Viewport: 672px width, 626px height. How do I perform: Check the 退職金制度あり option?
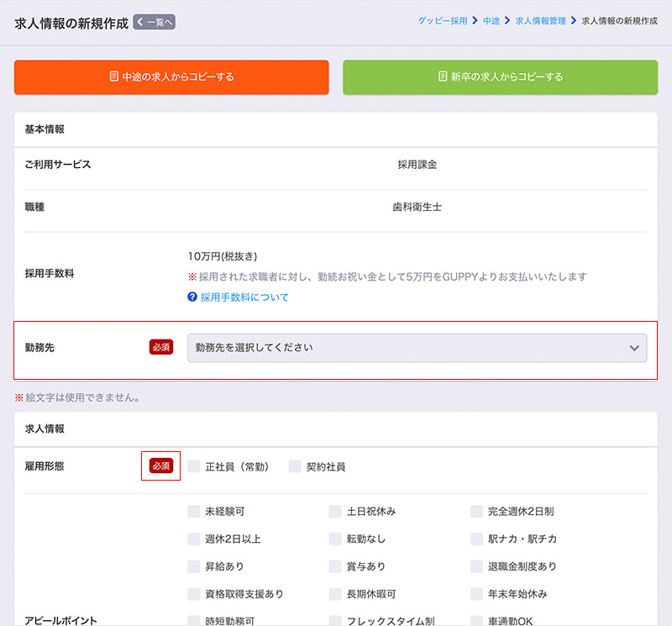[x=476, y=566]
